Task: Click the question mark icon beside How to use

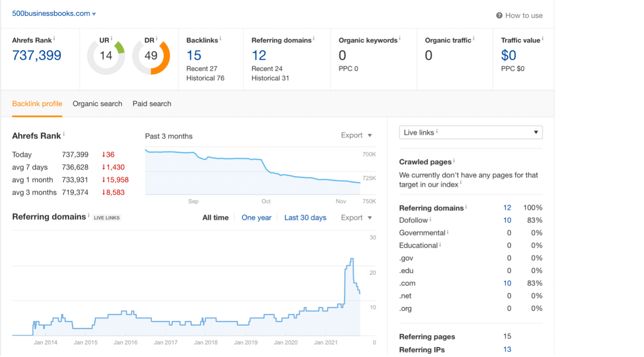Action: (499, 15)
